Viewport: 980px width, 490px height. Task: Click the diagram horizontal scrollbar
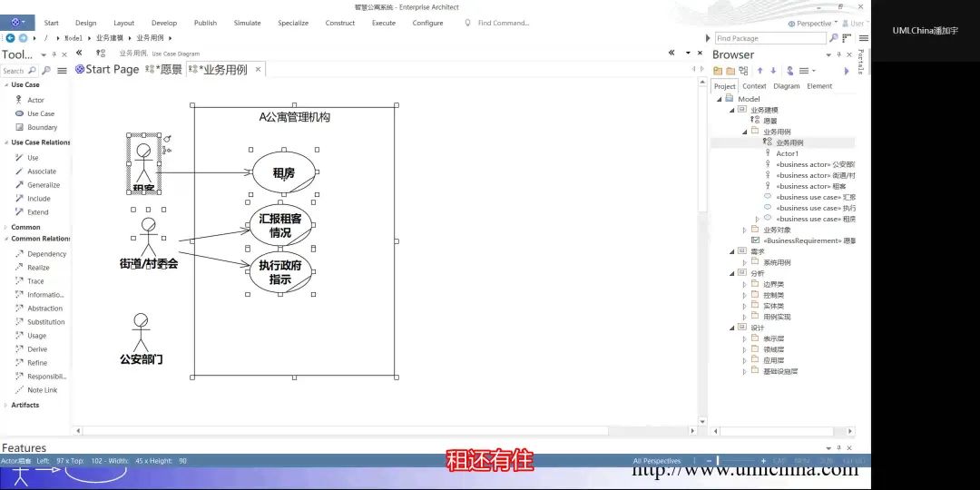(346, 431)
